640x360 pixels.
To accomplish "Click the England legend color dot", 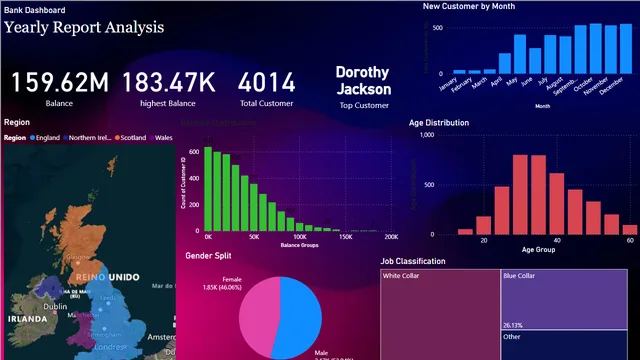I will tap(32, 138).
